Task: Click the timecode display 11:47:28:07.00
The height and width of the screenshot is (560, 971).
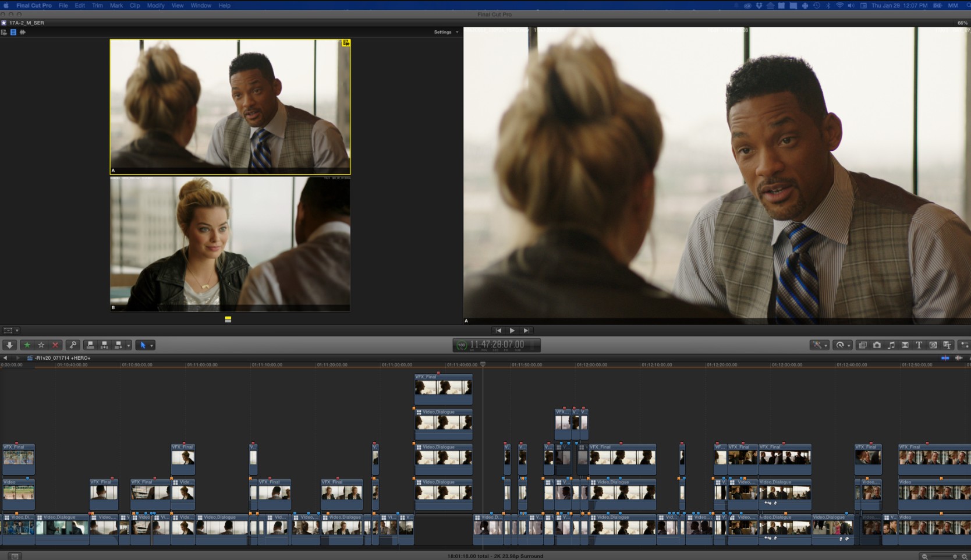Action: 497,345
